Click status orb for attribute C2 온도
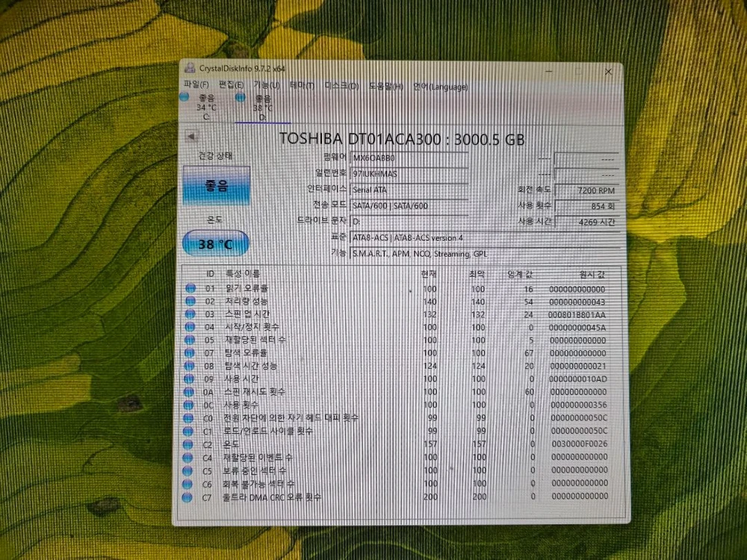 click(187, 444)
